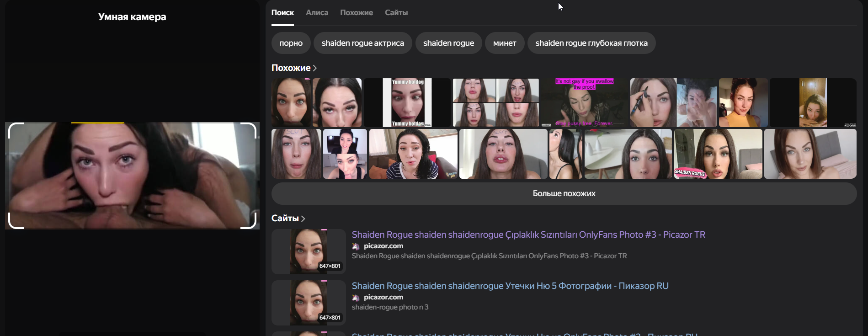Open the similar image captioned 'Yummy hotdog'
Screen dimensions: 868x336
pyautogui.click(x=407, y=102)
